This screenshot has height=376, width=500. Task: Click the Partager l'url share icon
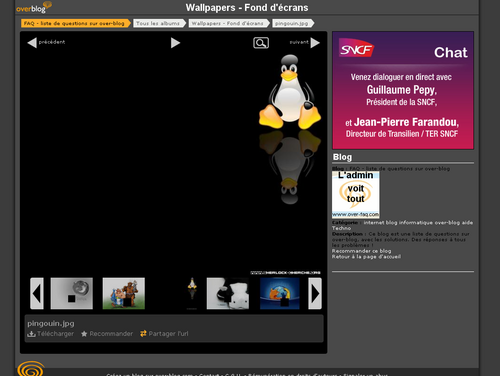coord(143,334)
